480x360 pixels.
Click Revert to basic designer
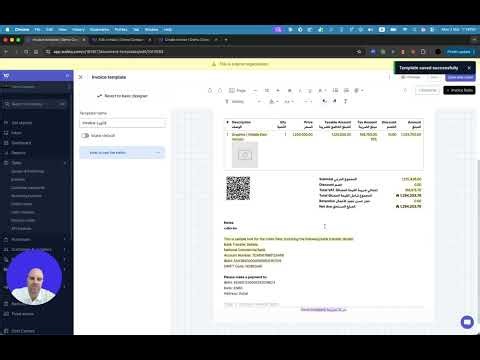click(x=122, y=96)
